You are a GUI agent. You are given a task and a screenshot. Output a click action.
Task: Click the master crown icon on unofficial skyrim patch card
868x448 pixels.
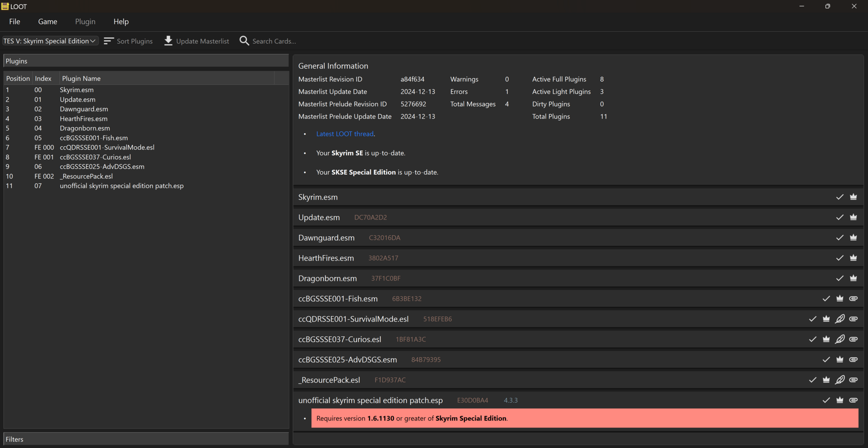840,400
